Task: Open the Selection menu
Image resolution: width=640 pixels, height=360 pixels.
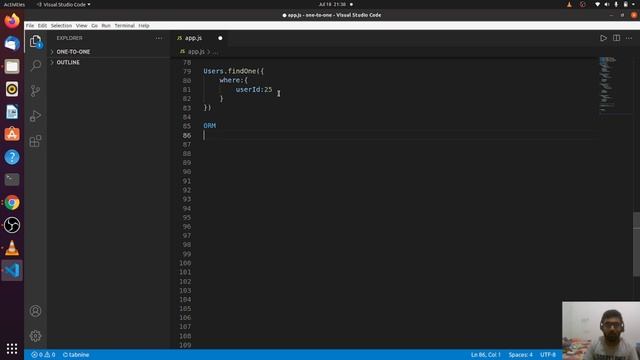Action: 61,25
